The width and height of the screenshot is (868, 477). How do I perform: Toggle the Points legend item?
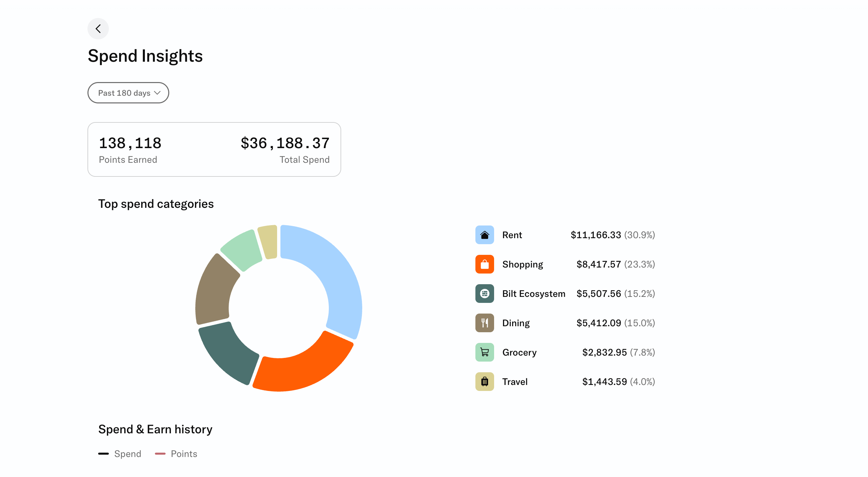(x=176, y=454)
